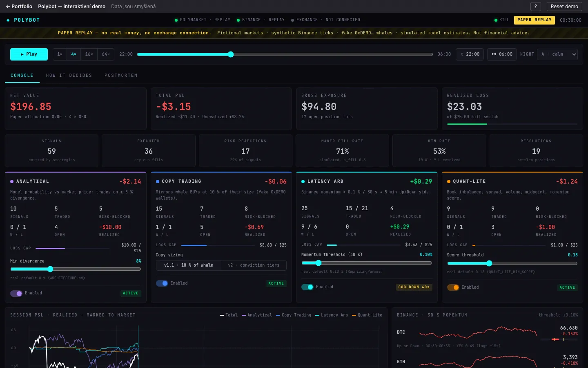Adjust the Score threshold slider
This screenshot has width=588, height=368.
tap(512, 263)
